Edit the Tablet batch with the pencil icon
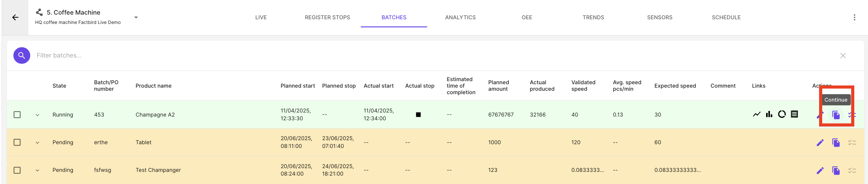This screenshot has width=868, height=184. pos(820,143)
